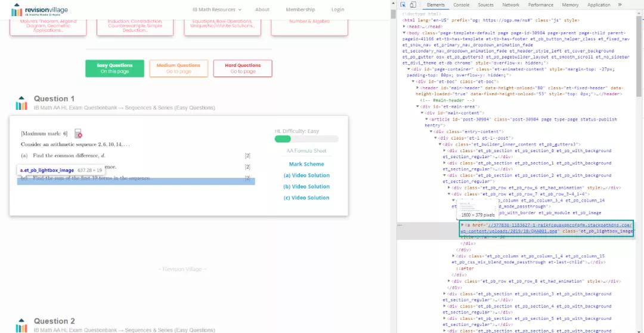The height and width of the screenshot is (333, 644).
Task: Click the pencils icon next to Question 2
Action: [21, 325]
